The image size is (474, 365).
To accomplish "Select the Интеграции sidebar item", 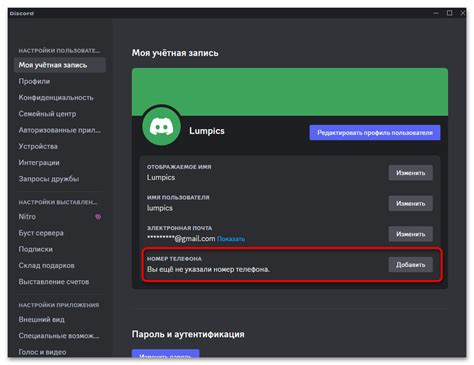I will point(39,163).
